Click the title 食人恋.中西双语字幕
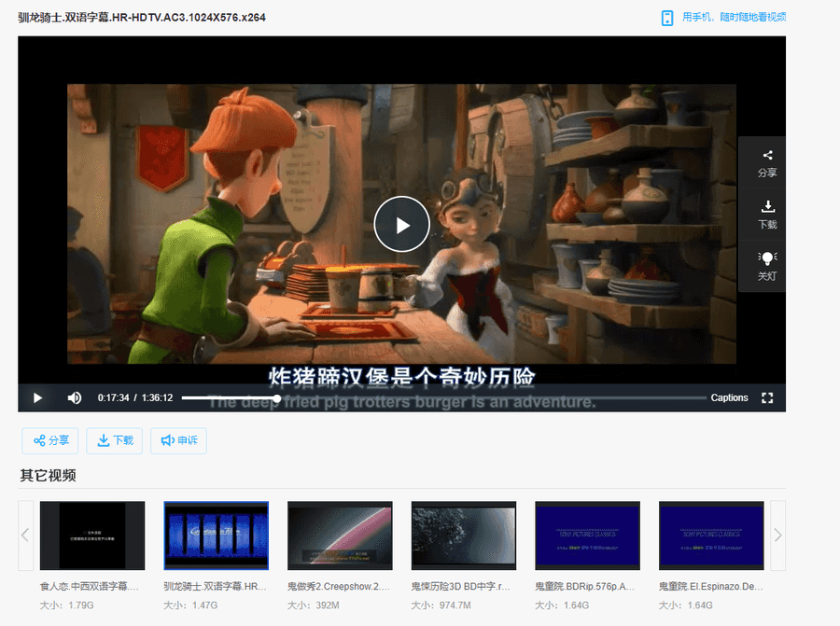Screen dimensions: 840x626 (x=89, y=587)
